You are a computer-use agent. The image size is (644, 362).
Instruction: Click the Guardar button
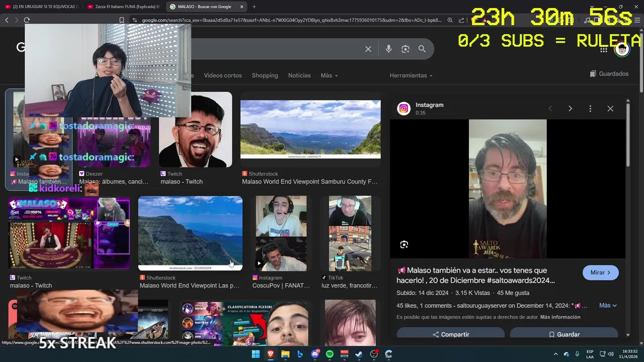coord(564,334)
